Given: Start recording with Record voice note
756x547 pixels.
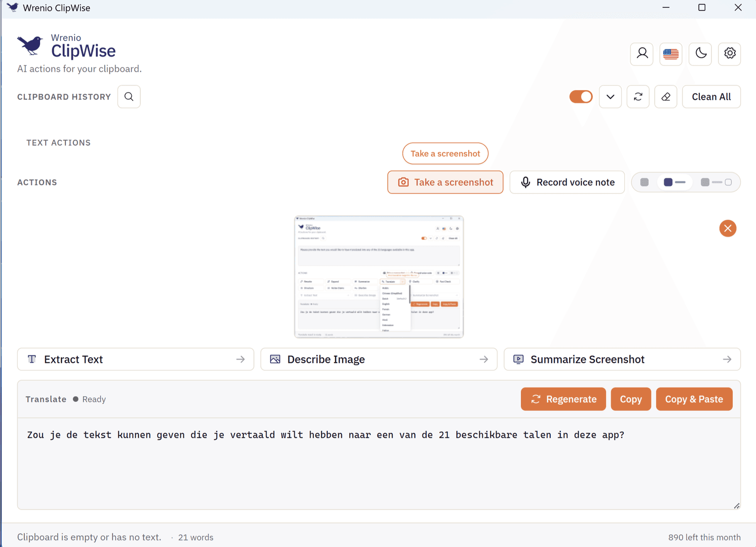Looking at the screenshot, I should (567, 182).
